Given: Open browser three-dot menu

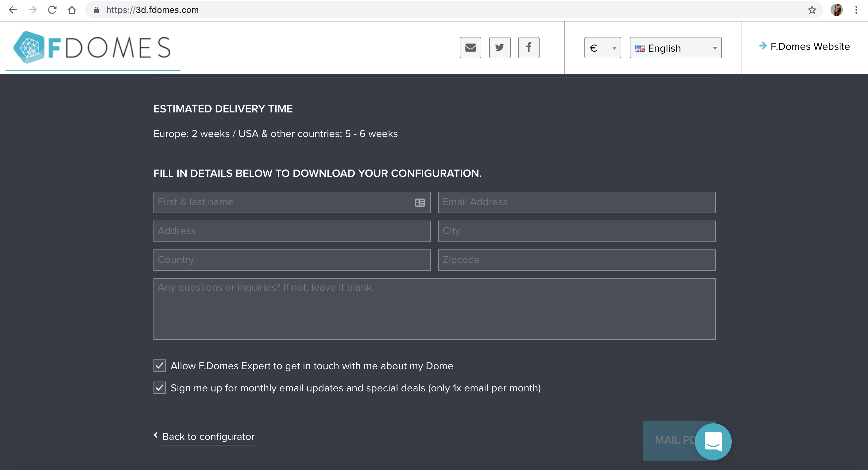Looking at the screenshot, I should [856, 10].
